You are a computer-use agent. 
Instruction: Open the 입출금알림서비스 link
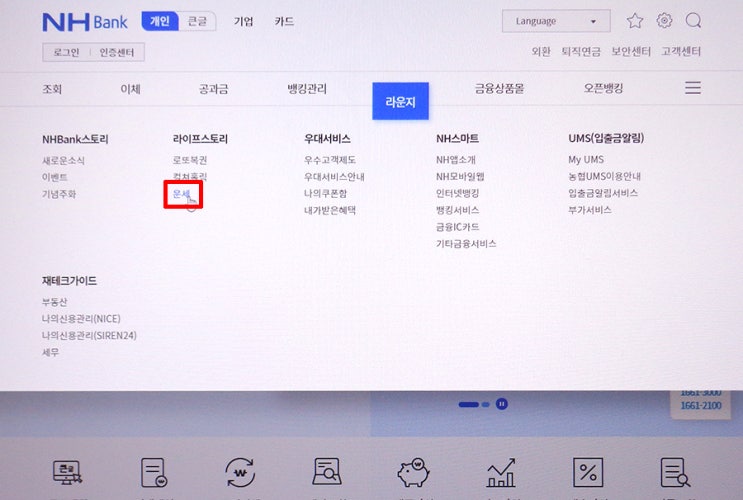[603, 193]
